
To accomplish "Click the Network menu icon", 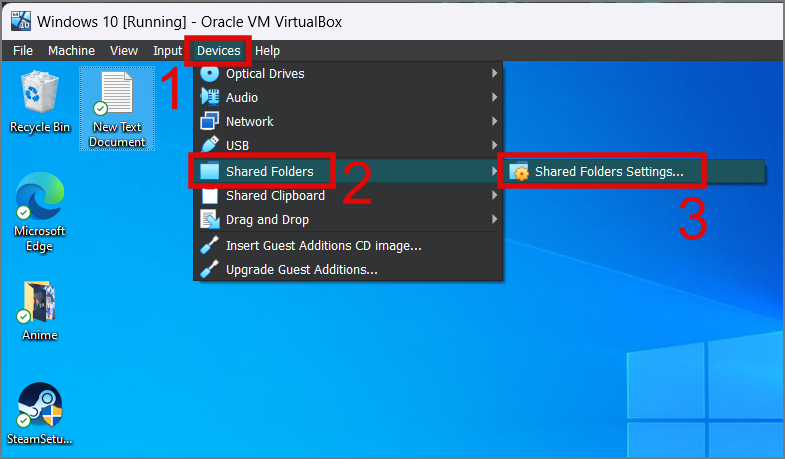I will coord(210,121).
